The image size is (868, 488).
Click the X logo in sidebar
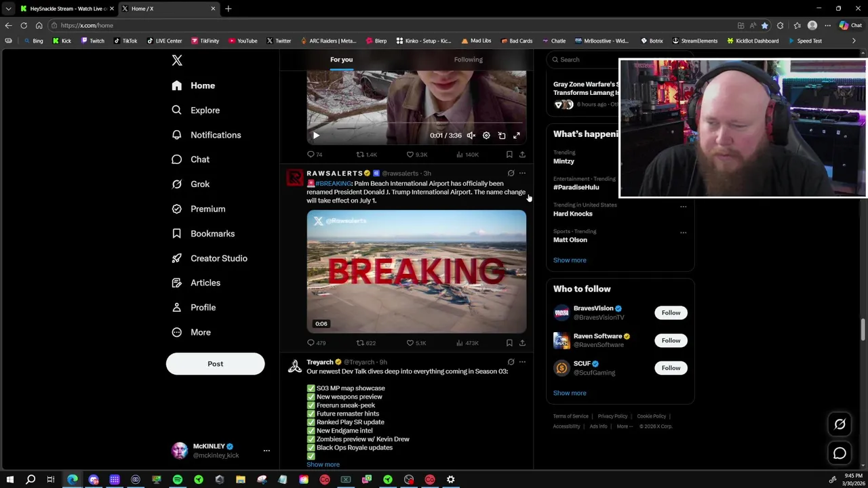click(x=177, y=60)
